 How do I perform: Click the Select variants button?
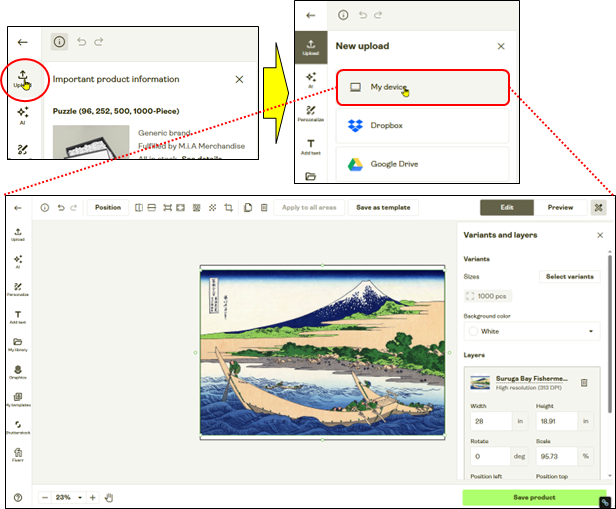(569, 276)
